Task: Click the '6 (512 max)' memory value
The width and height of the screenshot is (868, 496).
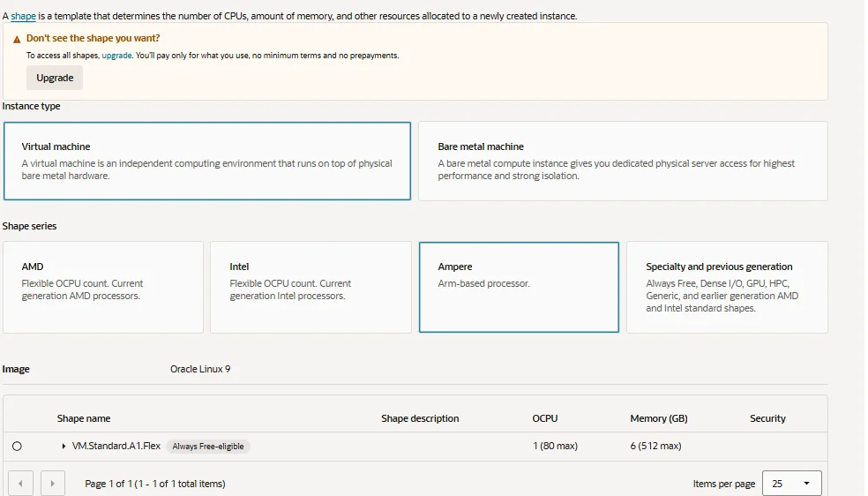Action: click(655, 446)
